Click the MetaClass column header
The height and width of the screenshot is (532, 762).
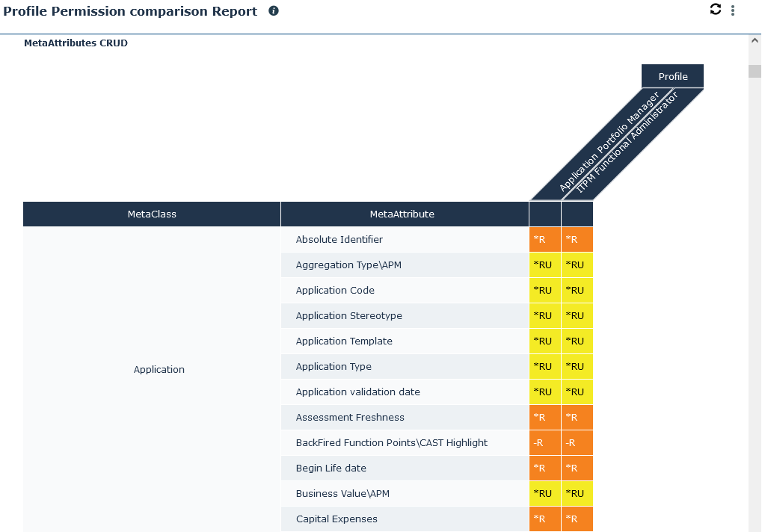pos(152,214)
